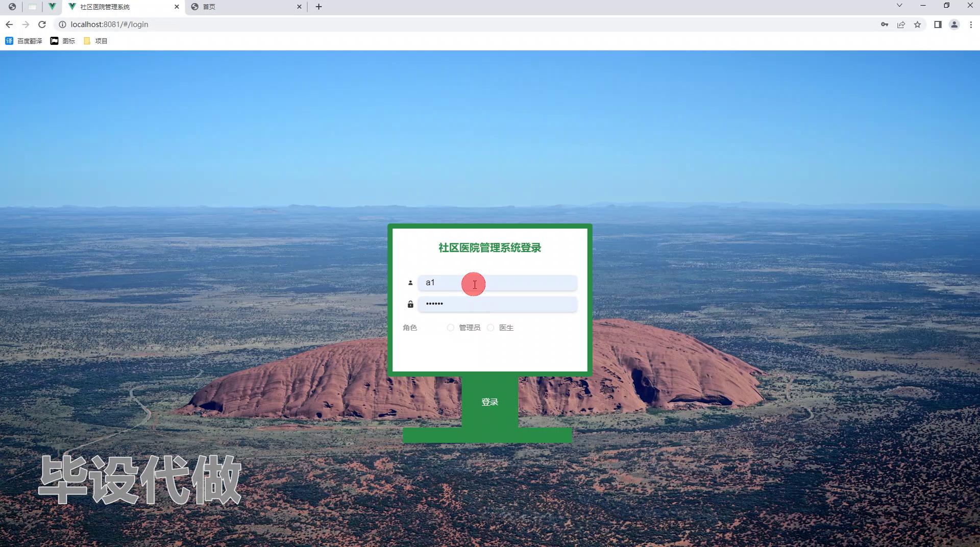Click the 社区医院管理系统登录 heading
This screenshot has width=980, height=547.
(x=490, y=248)
